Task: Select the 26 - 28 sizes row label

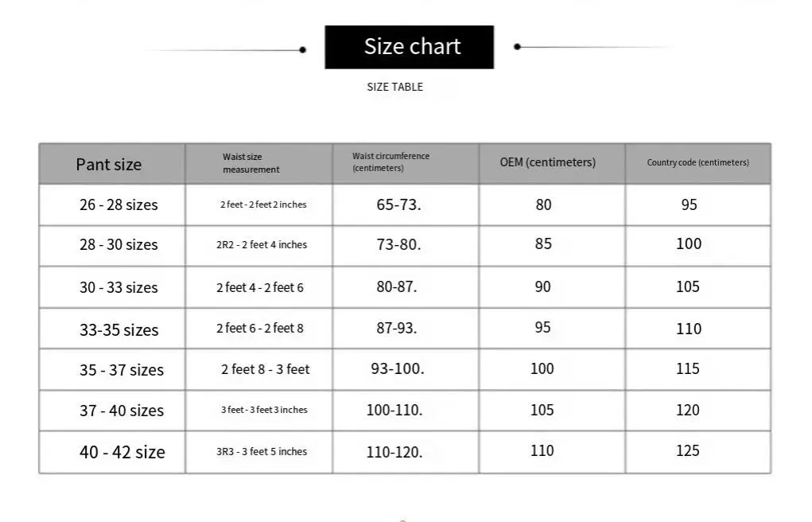Action: click(118, 205)
